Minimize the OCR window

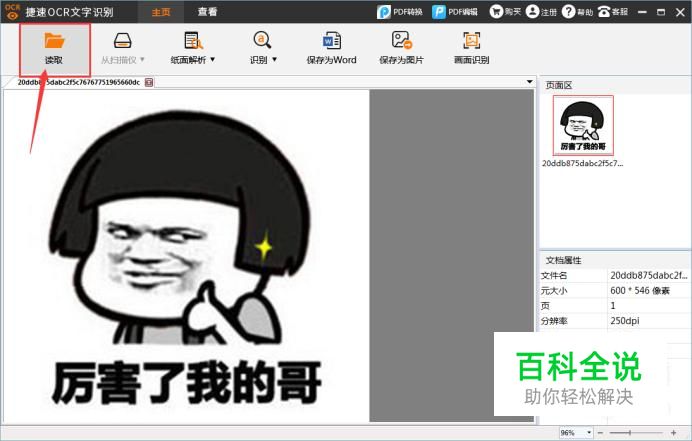point(643,12)
